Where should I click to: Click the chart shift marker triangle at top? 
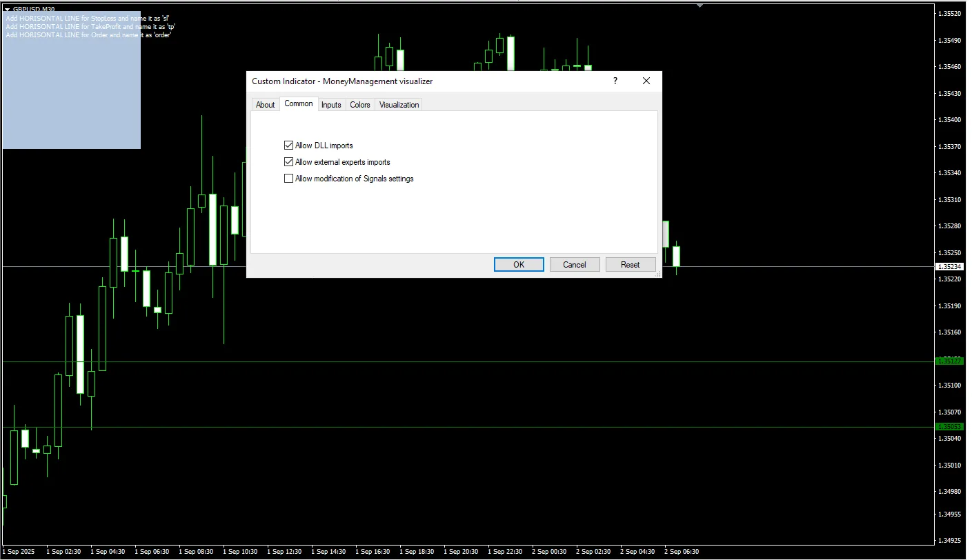[x=700, y=6]
